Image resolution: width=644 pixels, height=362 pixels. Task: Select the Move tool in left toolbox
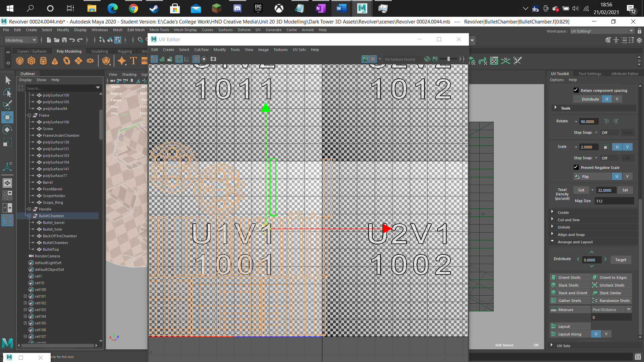coord(7,117)
